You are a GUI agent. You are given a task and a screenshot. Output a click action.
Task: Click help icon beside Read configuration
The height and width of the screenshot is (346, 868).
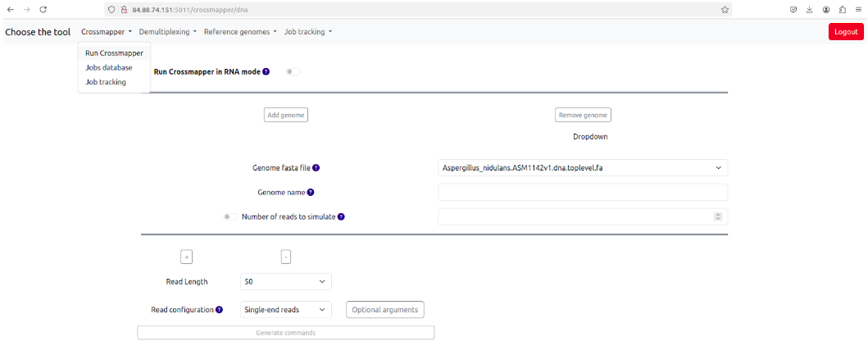pos(219,310)
